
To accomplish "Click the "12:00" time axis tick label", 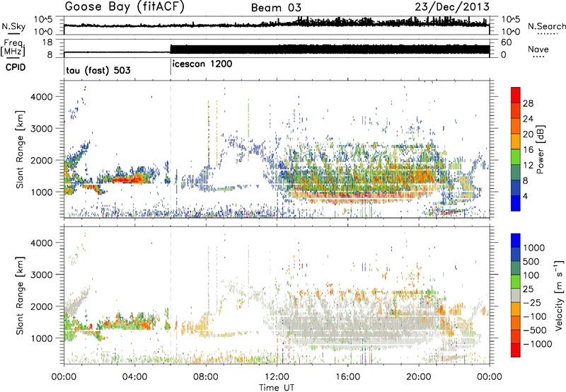I will [x=277, y=377].
